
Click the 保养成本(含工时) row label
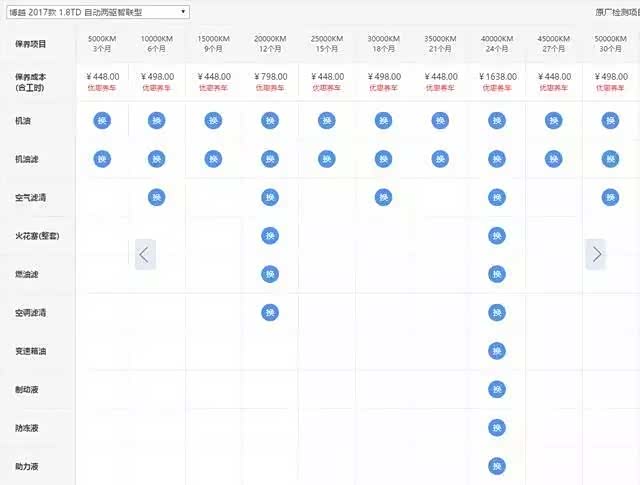(31, 82)
